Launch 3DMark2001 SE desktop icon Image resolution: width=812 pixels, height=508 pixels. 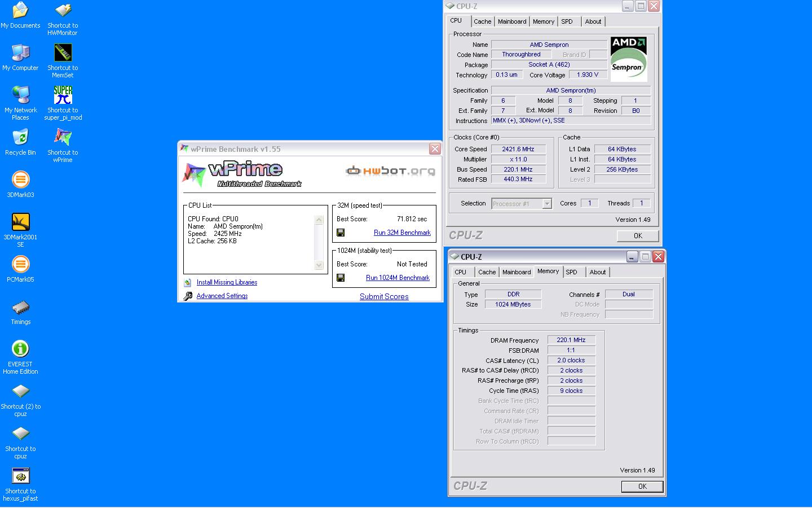20,230
